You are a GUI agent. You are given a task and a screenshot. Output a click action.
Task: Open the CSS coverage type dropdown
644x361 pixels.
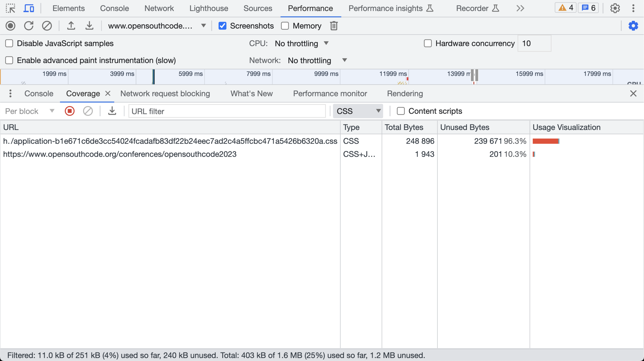(x=358, y=111)
